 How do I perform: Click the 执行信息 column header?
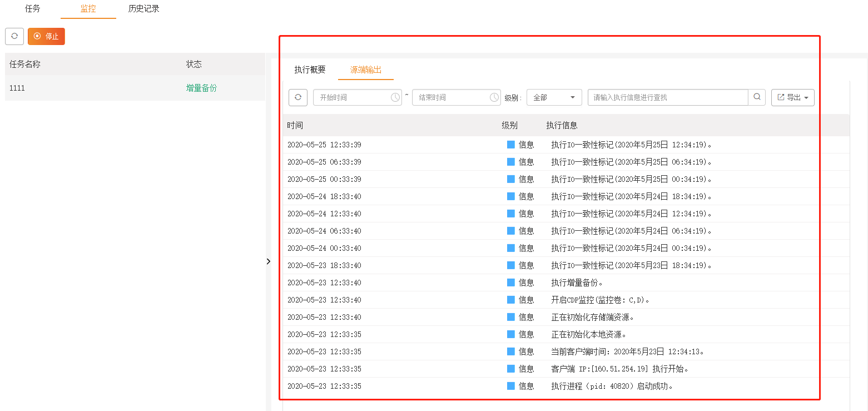click(x=562, y=125)
